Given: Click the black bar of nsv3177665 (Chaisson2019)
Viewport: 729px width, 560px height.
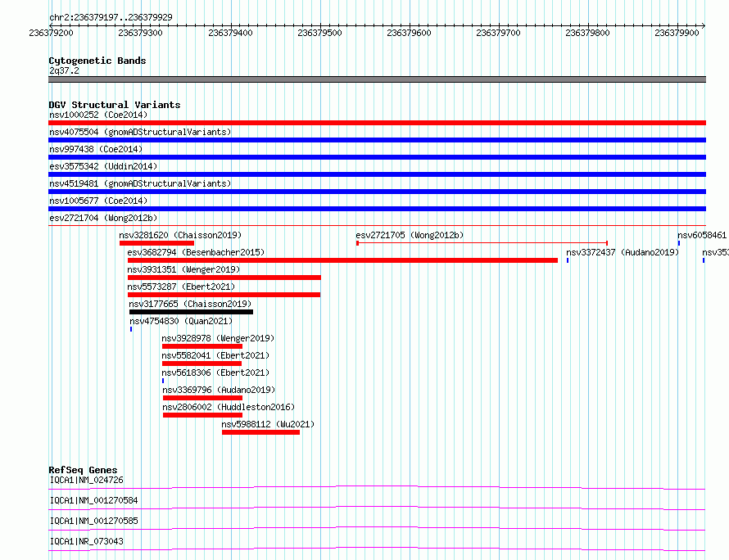Looking at the screenshot, I should [191, 312].
